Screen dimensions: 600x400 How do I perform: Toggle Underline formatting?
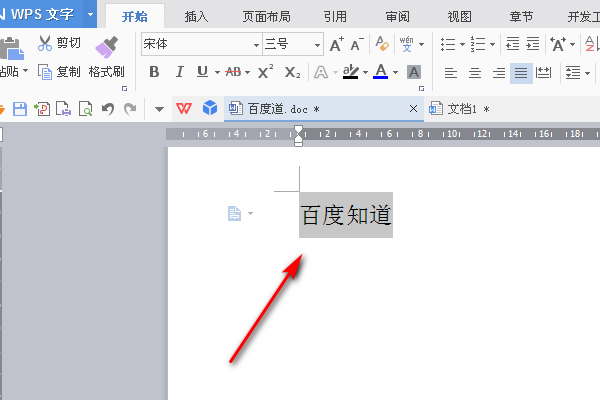tap(202, 72)
